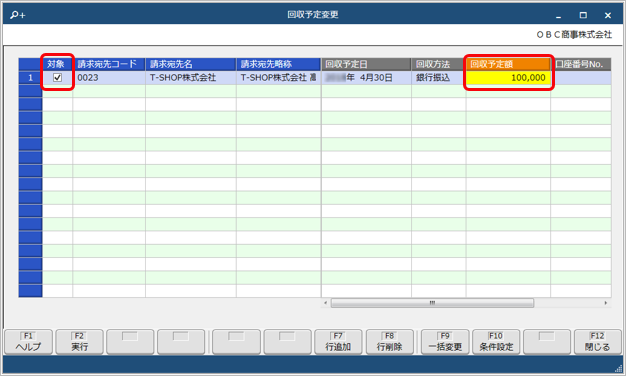The width and height of the screenshot is (626, 376).
Task: Click the F2 実行 button
Action: pyautogui.click(x=79, y=342)
